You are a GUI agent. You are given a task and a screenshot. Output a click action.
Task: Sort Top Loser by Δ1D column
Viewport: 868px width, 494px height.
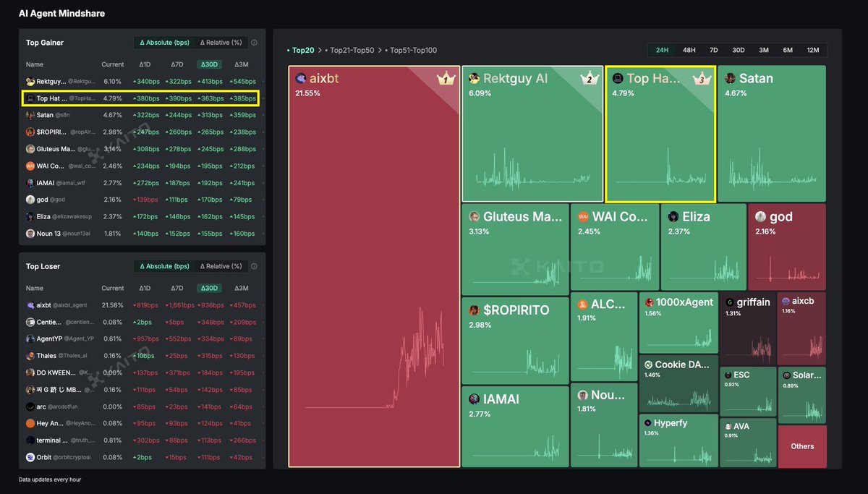(x=145, y=288)
